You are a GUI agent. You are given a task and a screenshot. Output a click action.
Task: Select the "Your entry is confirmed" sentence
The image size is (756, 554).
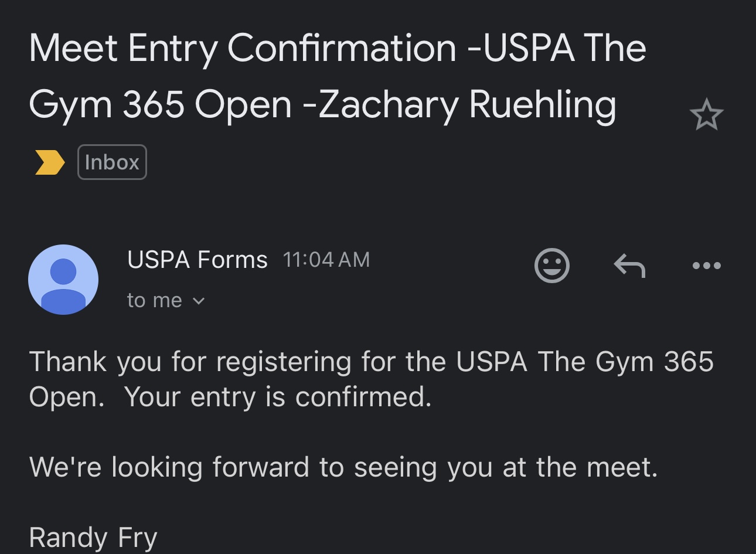tap(278, 397)
